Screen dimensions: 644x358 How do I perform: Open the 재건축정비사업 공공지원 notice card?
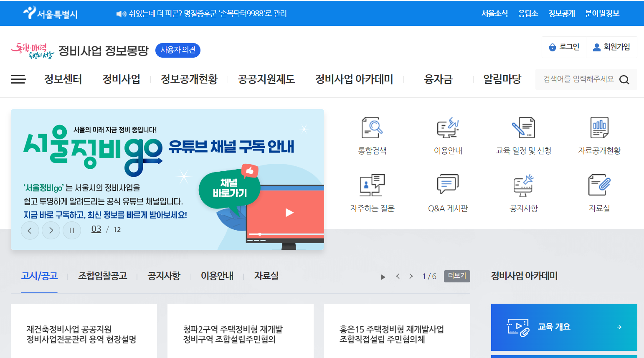(x=84, y=331)
